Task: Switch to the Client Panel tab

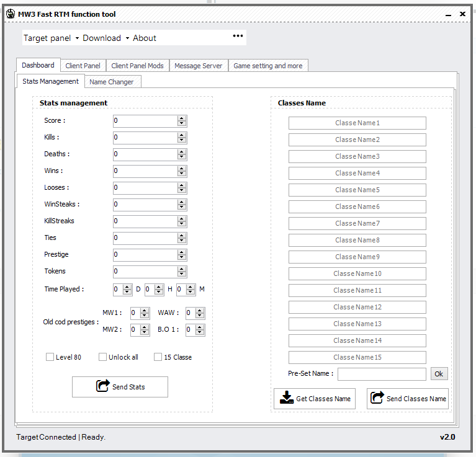Action: [x=83, y=66]
